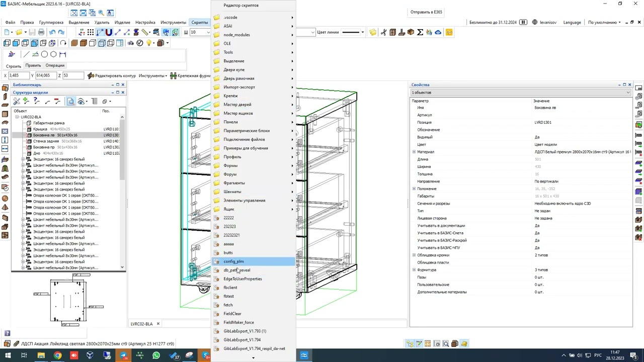Click the light bulb lighting icon
644x362 pixels.
pos(149,43)
